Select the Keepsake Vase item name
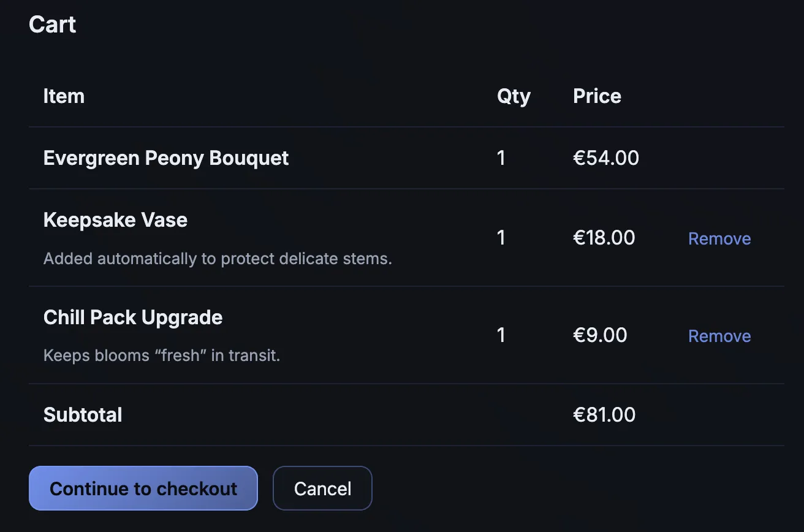Image resolution: width=804 pixels, height=532 pixels. click(x=115, y=219)
